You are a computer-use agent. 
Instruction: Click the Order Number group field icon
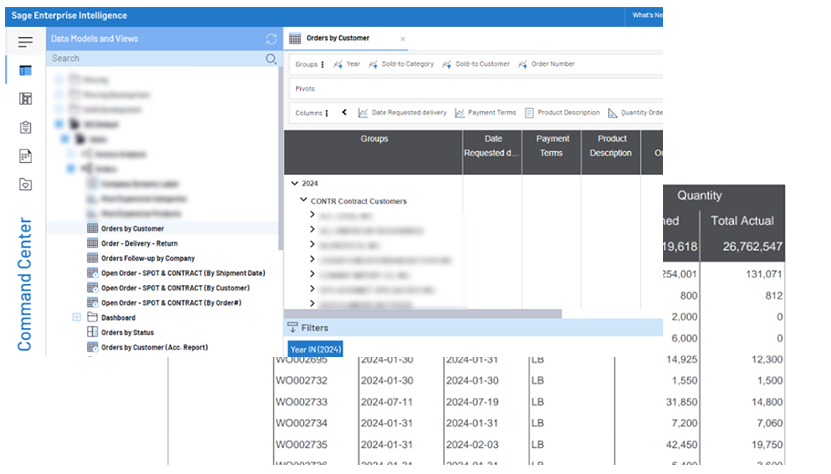pos(523,64)
